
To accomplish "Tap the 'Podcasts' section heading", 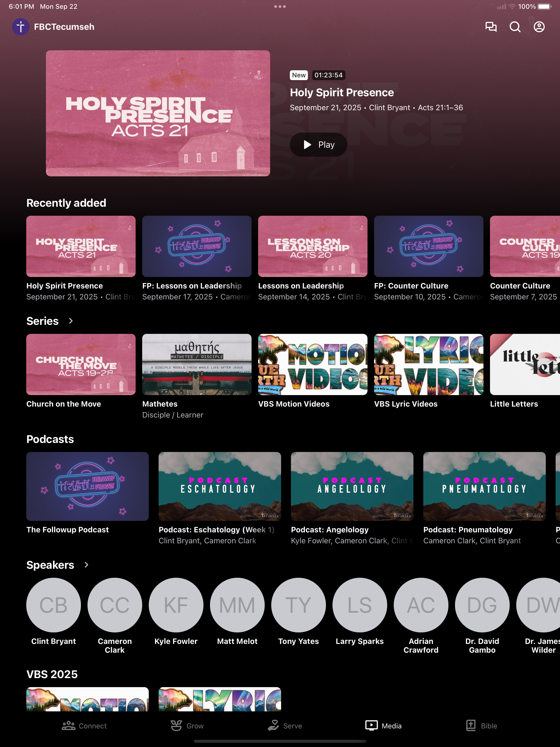I will pyautogui.click(x=50, y=439).
